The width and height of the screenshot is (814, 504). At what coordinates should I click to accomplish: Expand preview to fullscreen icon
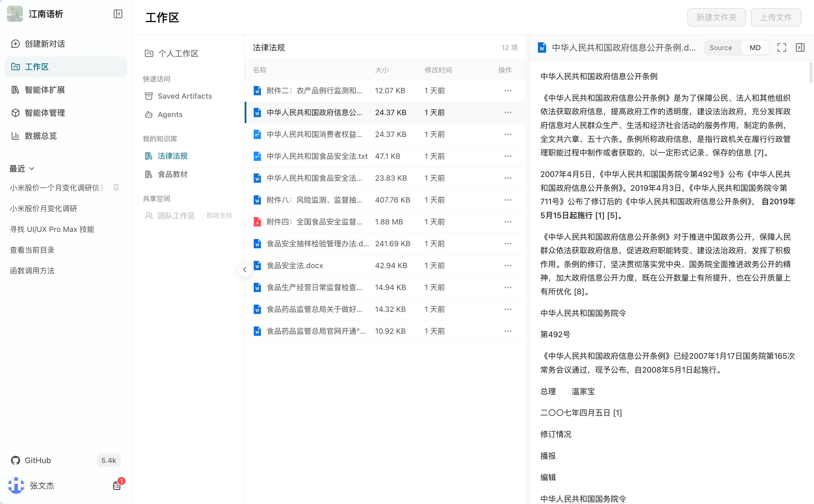click(x=782, y=48)
